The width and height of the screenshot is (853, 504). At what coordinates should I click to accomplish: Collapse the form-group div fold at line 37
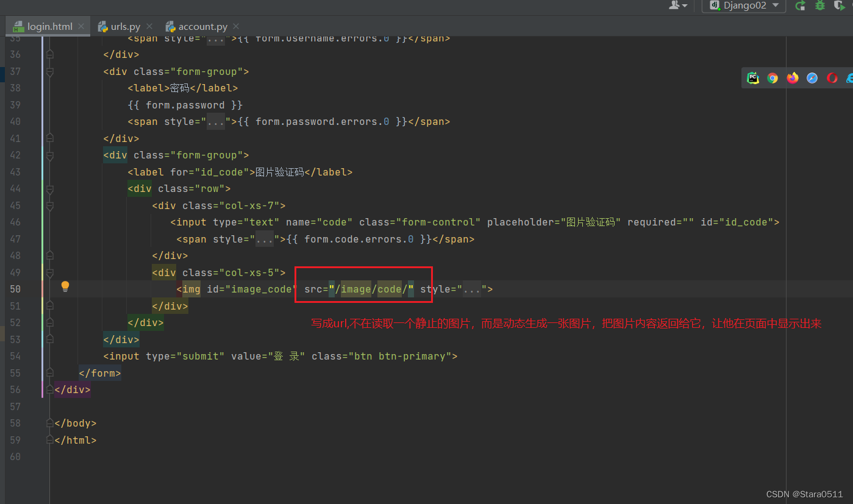[x=50, y=71]
